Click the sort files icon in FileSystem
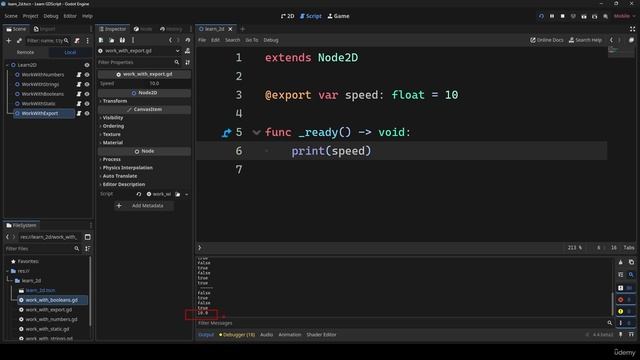Image resolution: width=640 pixels, height=360 pixels. (88, 249)
